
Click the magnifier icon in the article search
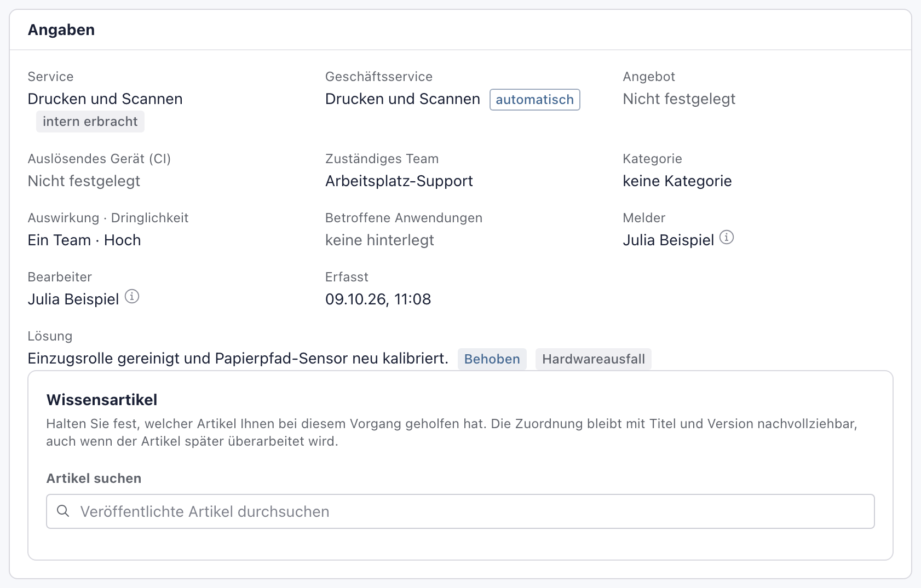click(64, 511)
